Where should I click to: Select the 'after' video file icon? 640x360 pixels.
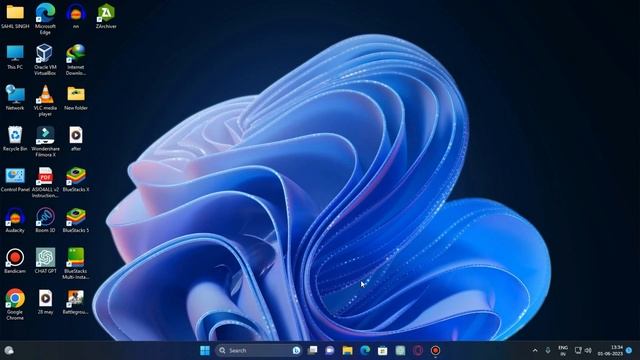[76, 139]
